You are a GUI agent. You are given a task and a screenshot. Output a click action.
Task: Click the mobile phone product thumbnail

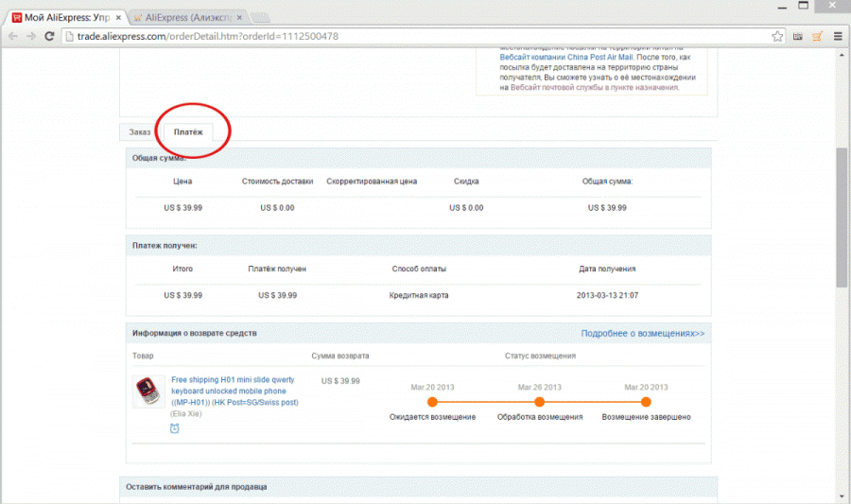pyautogui.click(x=148, y=391)
